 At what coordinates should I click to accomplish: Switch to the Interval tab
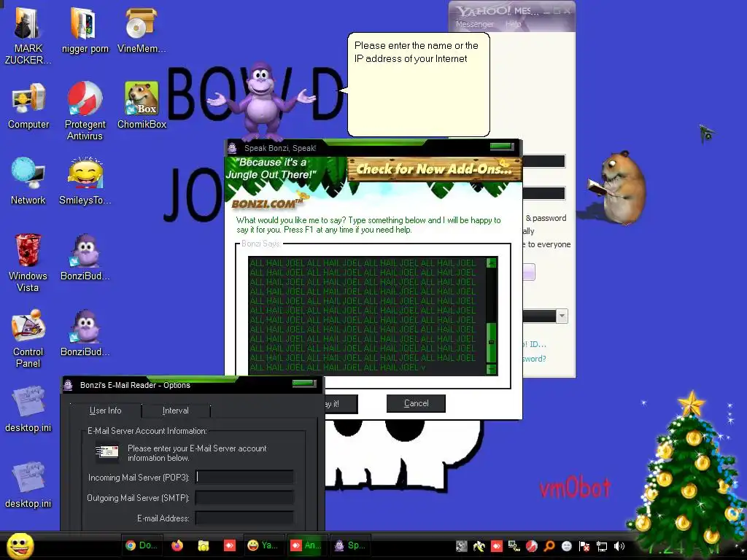click(175, 411)
